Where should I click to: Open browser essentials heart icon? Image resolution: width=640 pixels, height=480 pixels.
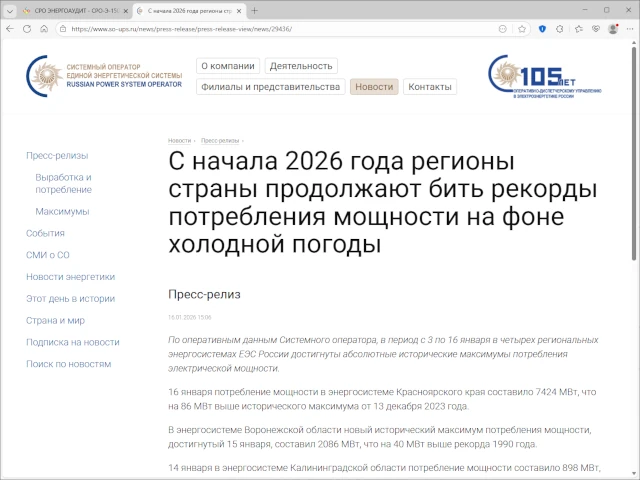[596, 29]
